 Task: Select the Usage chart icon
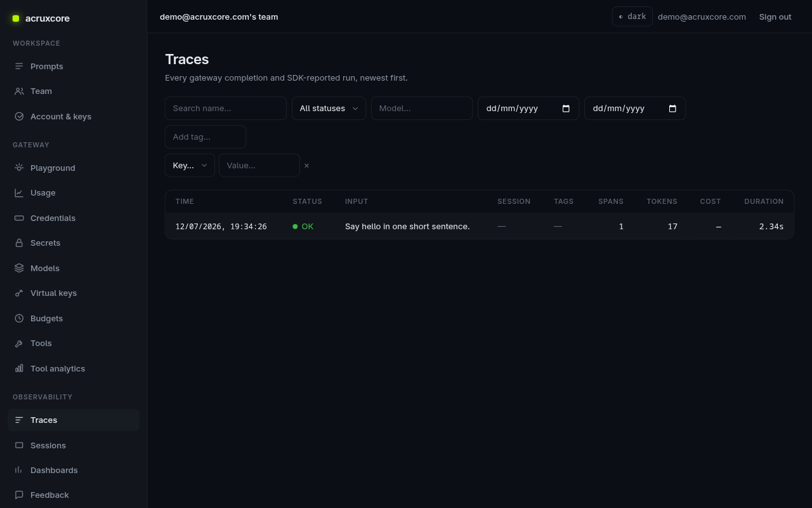pyautogui.click(x=19, y=193)
